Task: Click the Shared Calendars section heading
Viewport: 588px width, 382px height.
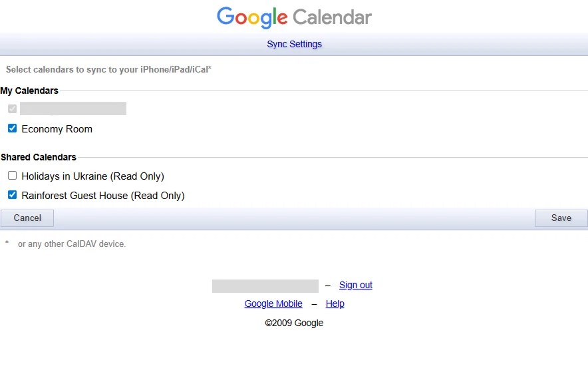Action: (39, 157)
